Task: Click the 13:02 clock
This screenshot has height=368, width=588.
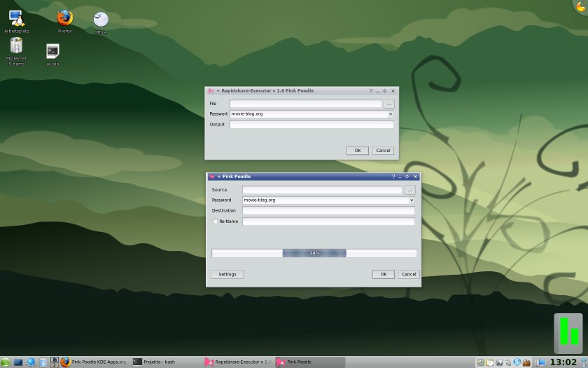Action: [563, 362]
